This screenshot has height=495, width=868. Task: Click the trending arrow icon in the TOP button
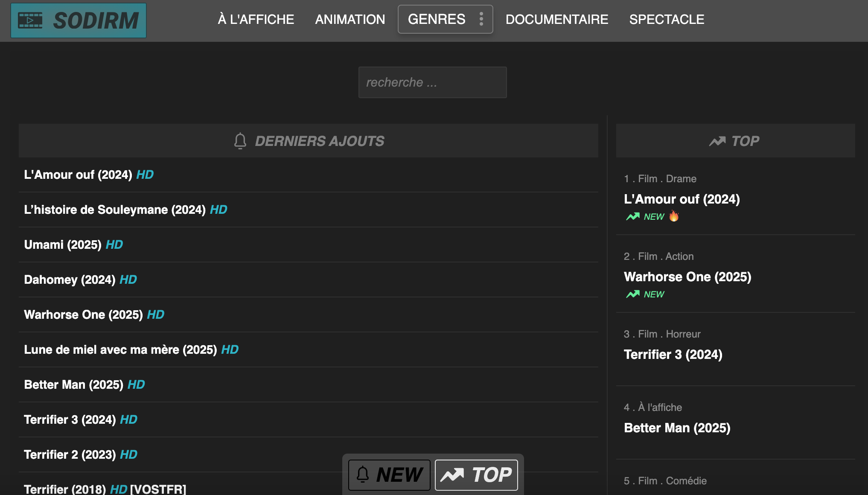click(452, 475)
